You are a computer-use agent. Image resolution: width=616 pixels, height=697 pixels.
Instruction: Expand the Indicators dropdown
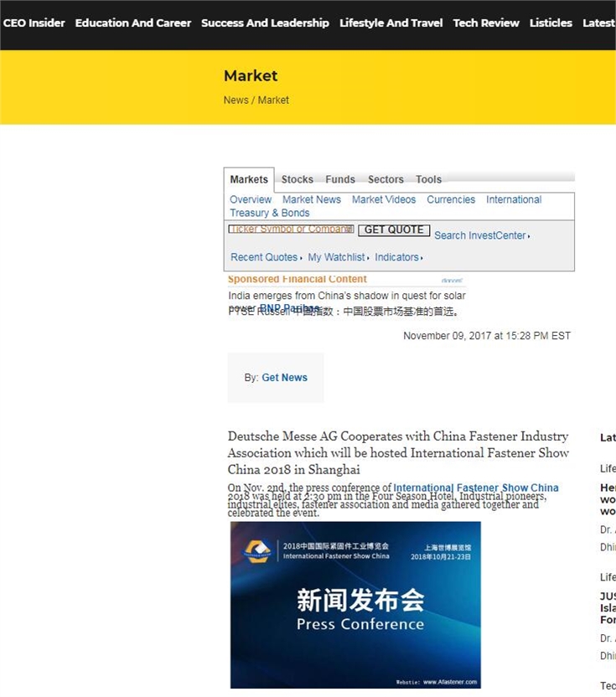point(398,257)
